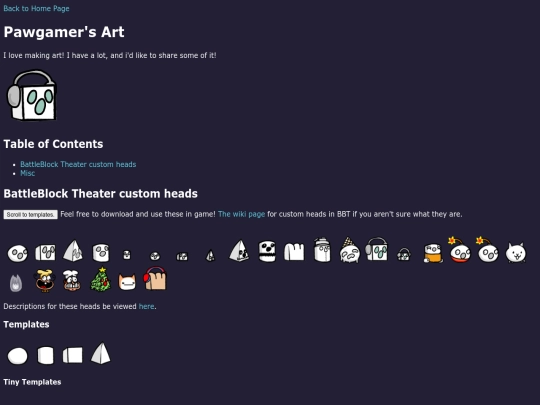Choose the orange mug head icon
Screen dimensions: 540x405
(x=433, y=253)
